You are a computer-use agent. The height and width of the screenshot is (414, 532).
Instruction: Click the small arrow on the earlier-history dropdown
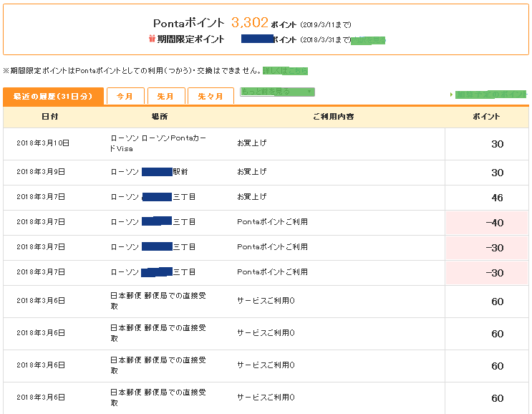309,92
